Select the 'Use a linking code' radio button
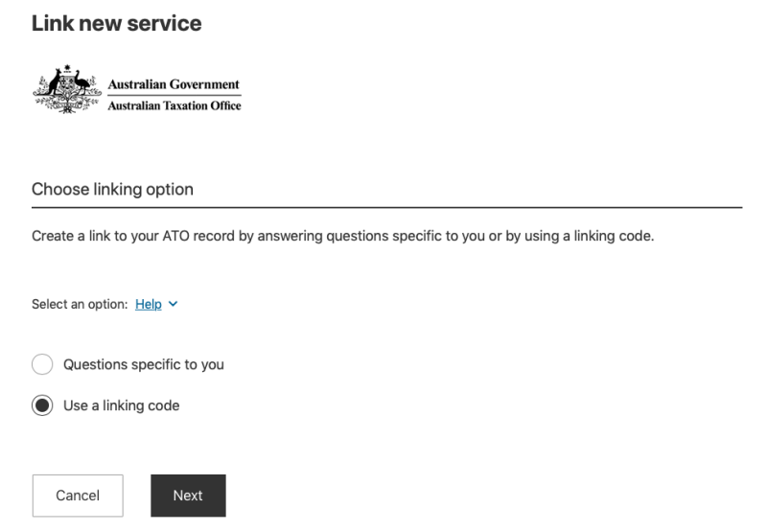 [x=42, y=405]
